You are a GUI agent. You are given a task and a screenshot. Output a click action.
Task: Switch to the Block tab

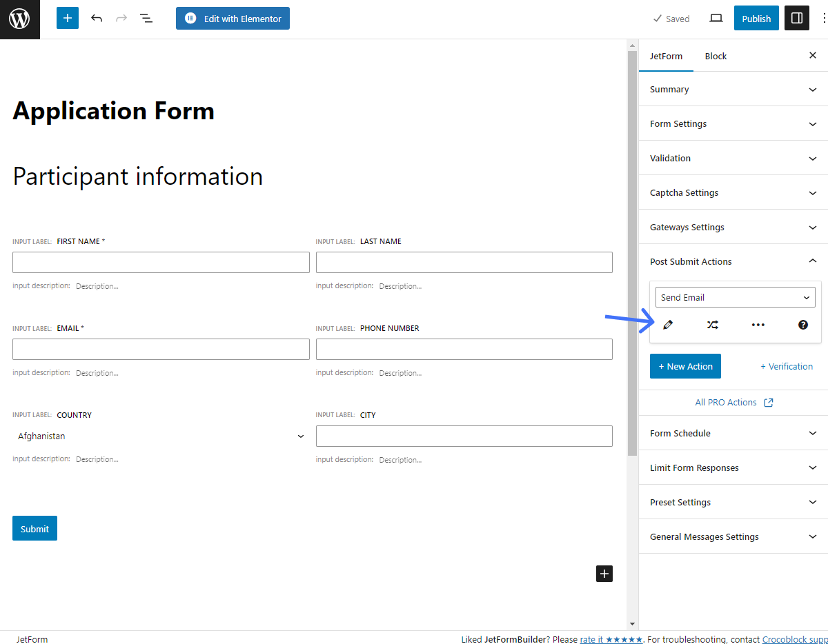716,56
